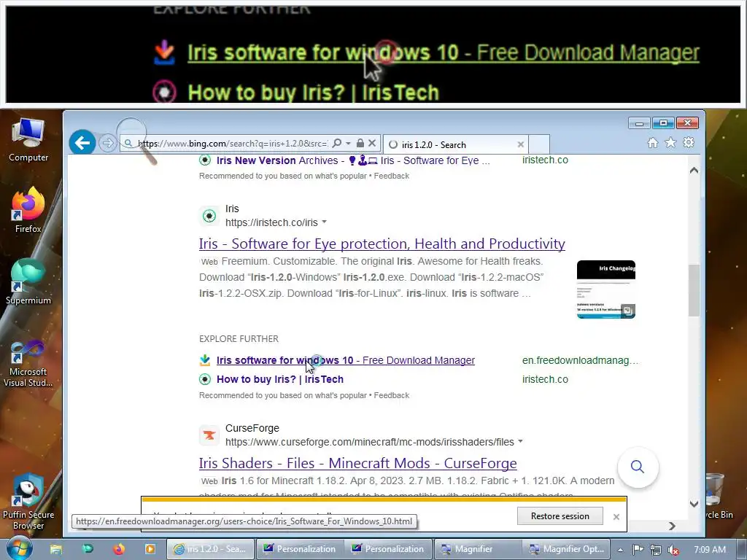This screenshot has width=747, height=560.
Task: Click the address bar search magnifier icon
Action: pyautogui.click(x=337, y=143)
